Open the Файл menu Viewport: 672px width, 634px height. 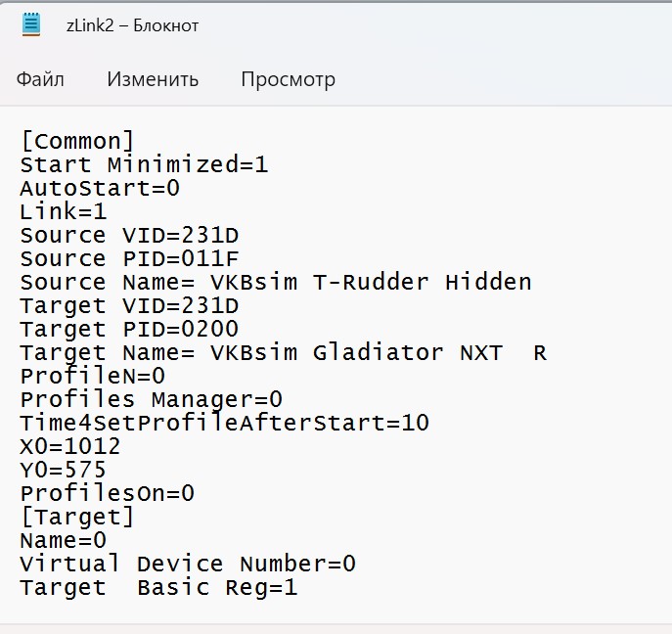pos(40,79)
